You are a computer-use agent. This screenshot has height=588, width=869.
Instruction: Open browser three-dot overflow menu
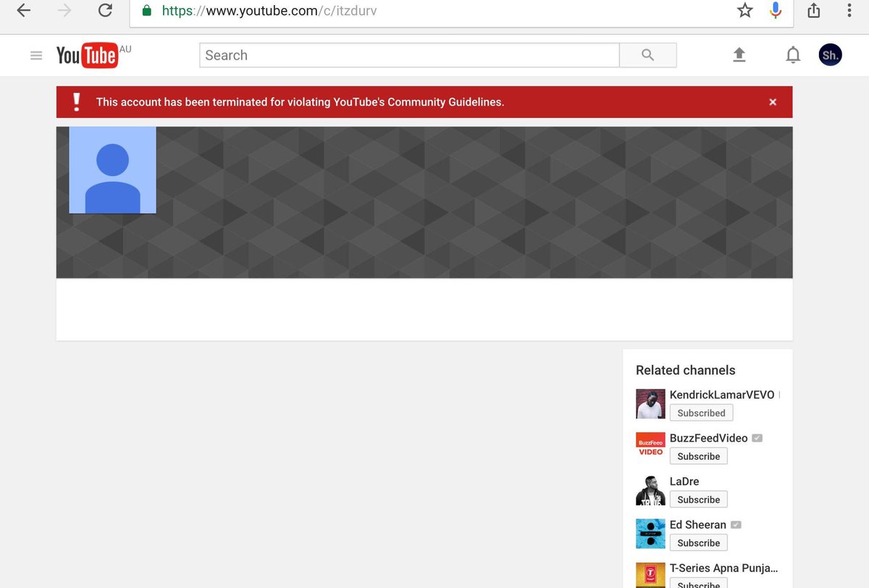coord(849,11)
